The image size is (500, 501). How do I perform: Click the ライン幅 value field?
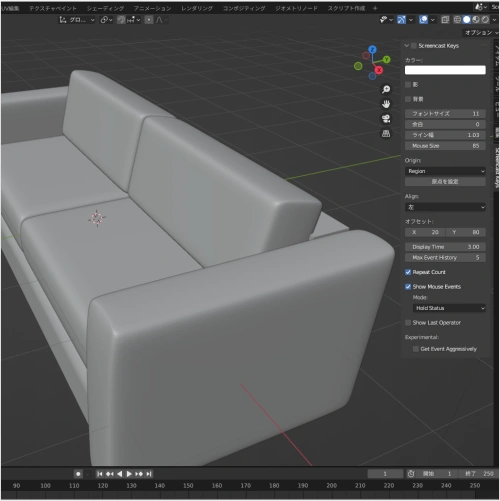[x=445, y=135]
